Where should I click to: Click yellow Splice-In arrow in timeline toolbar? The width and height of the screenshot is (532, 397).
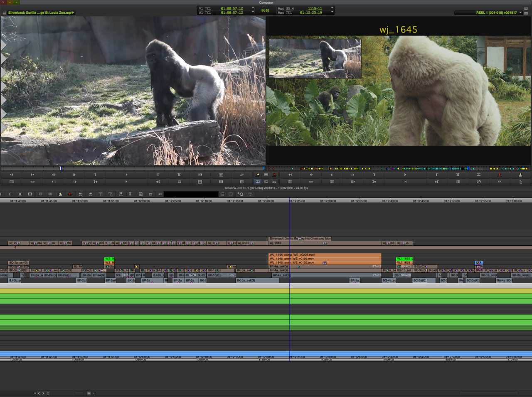pyautogui.click(x=60, y=194)
